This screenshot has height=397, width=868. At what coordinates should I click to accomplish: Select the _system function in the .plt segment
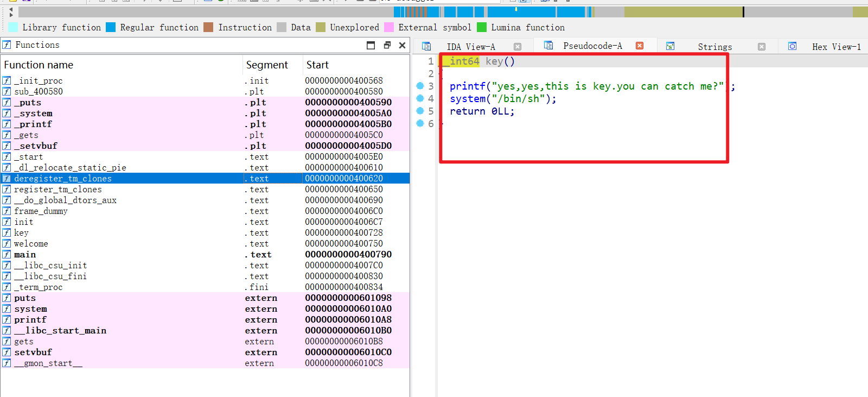coord(205,113)
